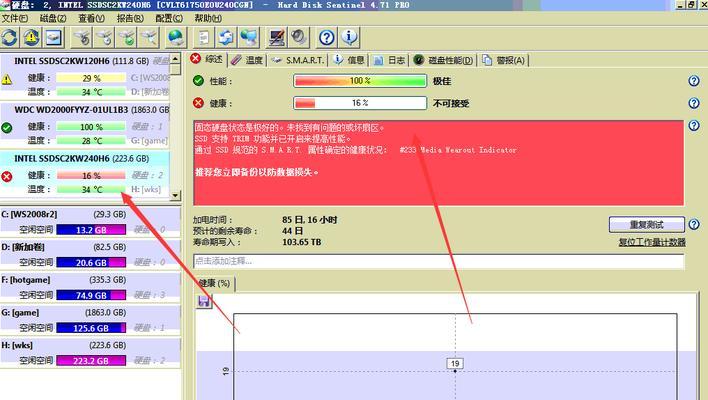The image size is (708, 400).
Task: Open the 帮助(H) menu
Action: [208, 18]
